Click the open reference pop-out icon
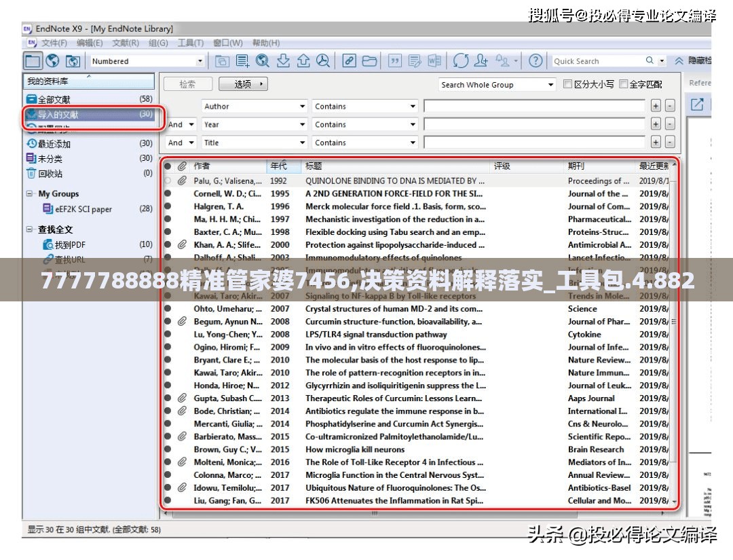The width and height of the screenshot is (733, 560). pos(697,104)
